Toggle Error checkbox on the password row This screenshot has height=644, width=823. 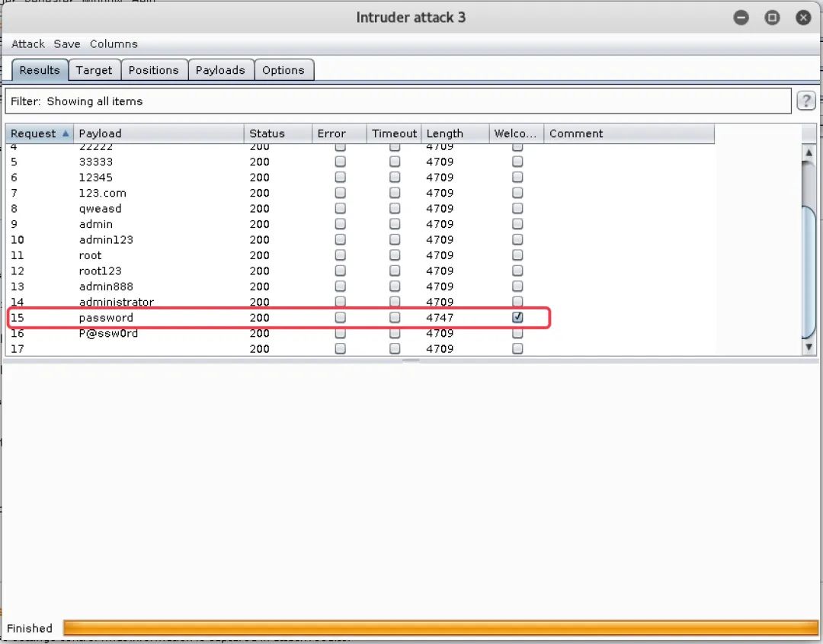point(340,317)
